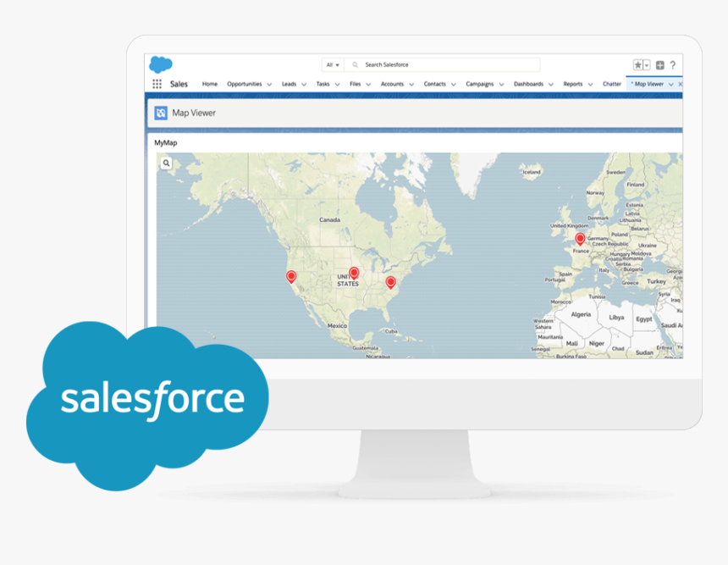Expand the Contacts tab chevron
This screenshot has height=565, width=728.
[x=454, y=85]
